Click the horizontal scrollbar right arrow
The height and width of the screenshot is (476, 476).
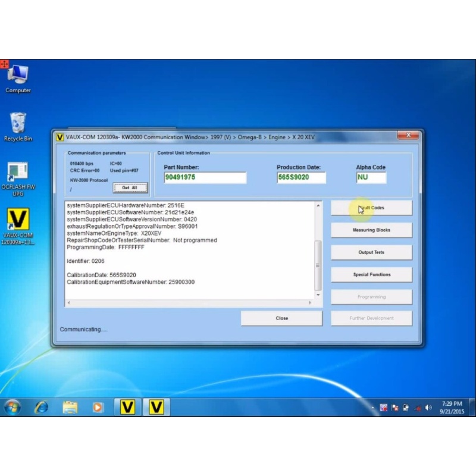310,303
